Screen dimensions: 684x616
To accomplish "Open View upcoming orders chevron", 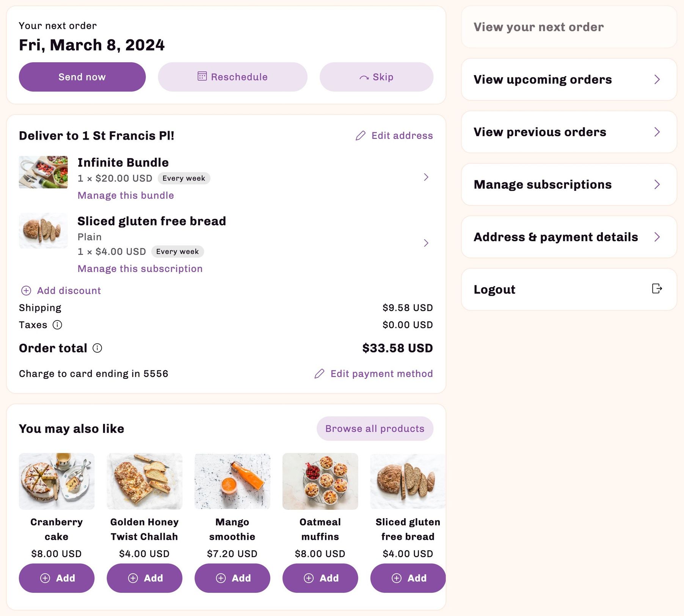I will (x=657, y=80).
